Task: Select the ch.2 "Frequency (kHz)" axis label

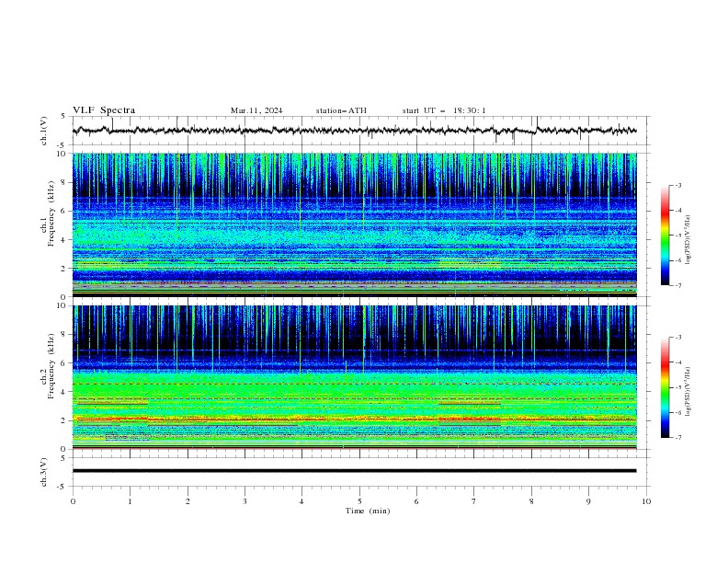Action: (x=51, y=365)
